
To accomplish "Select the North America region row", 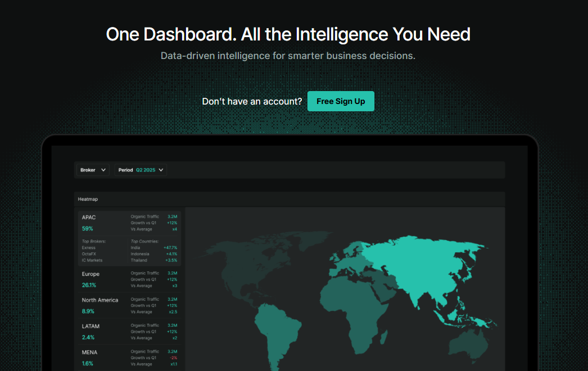I will [x=101, y=300].
